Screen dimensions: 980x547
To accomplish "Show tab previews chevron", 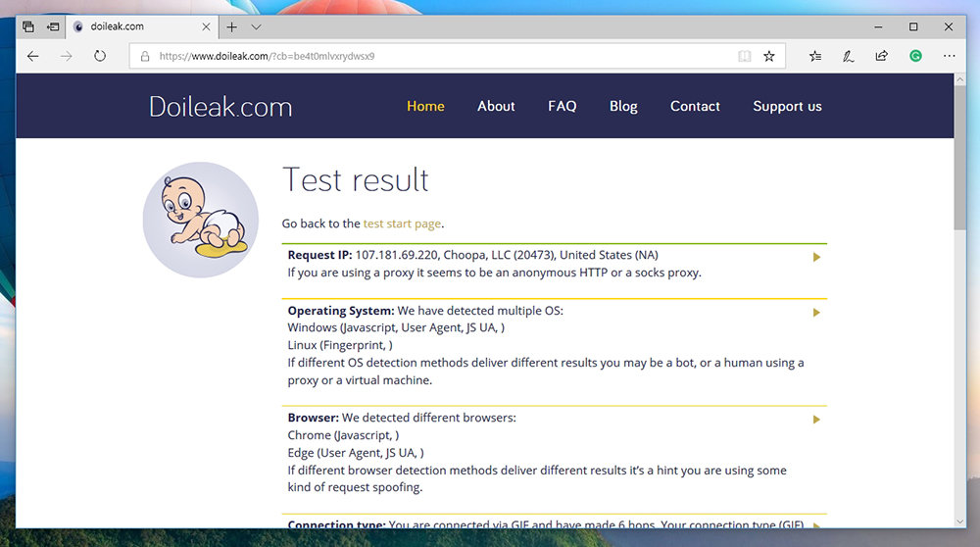I will (256, 26).
